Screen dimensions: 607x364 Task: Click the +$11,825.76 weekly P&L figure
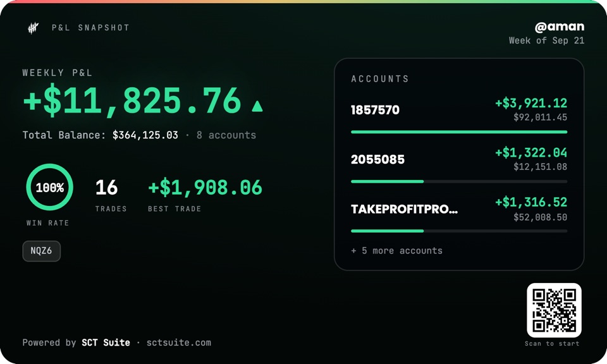tap(132, 101)
